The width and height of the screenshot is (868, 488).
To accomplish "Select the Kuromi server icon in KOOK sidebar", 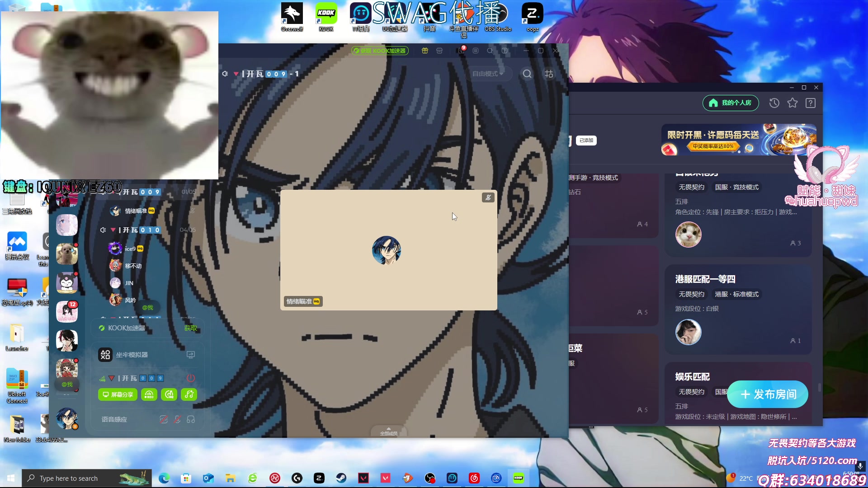I will [66, 283].
